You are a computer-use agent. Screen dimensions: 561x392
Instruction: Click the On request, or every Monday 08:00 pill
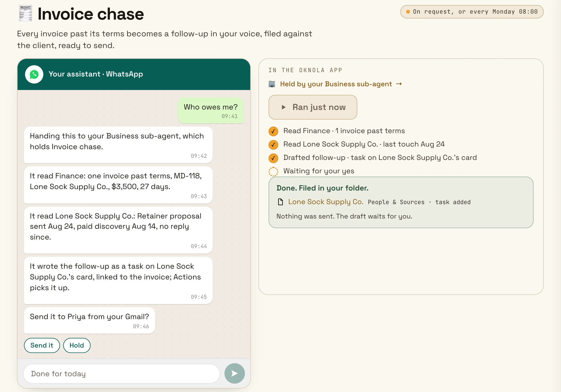pyautogui.click(x=472, y=12)
